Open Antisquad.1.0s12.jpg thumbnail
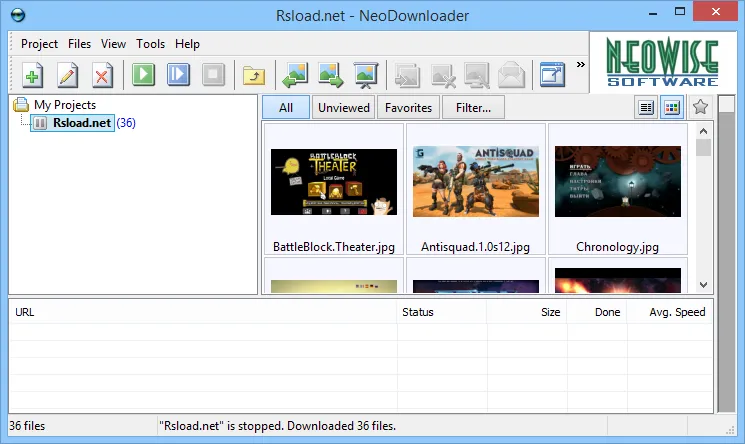 (476, 182)
